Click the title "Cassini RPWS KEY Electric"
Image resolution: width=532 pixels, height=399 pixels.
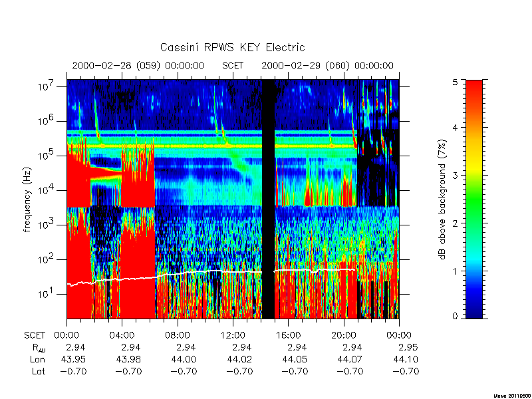[232, 47]
